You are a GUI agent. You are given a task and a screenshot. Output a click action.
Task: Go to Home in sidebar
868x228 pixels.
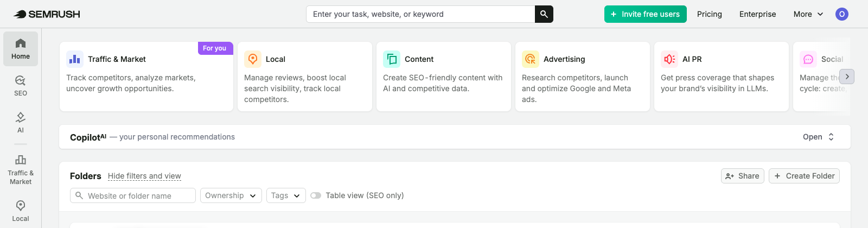pyautogui.click(x=21, y=49)
